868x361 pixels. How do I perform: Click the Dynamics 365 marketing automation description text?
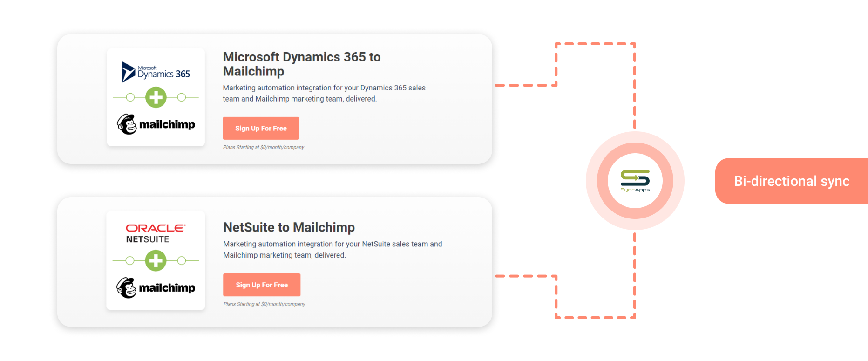[324, 93]
